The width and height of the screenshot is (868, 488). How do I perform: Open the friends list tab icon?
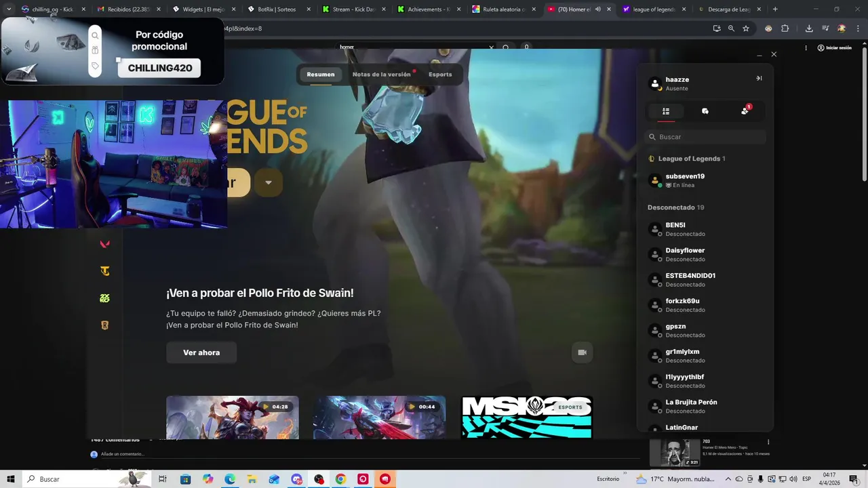(666, 111)
